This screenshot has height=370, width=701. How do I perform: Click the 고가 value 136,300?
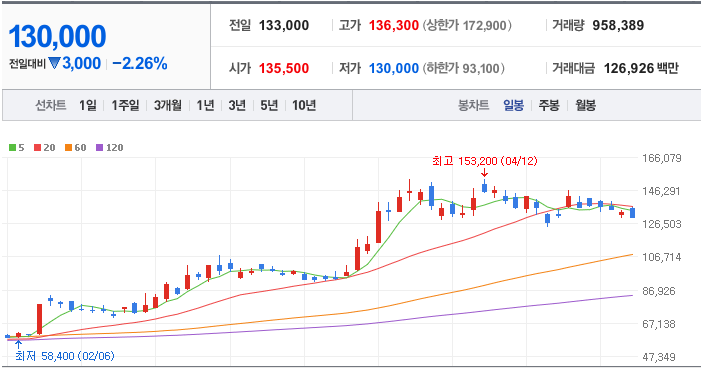[393, 25]
